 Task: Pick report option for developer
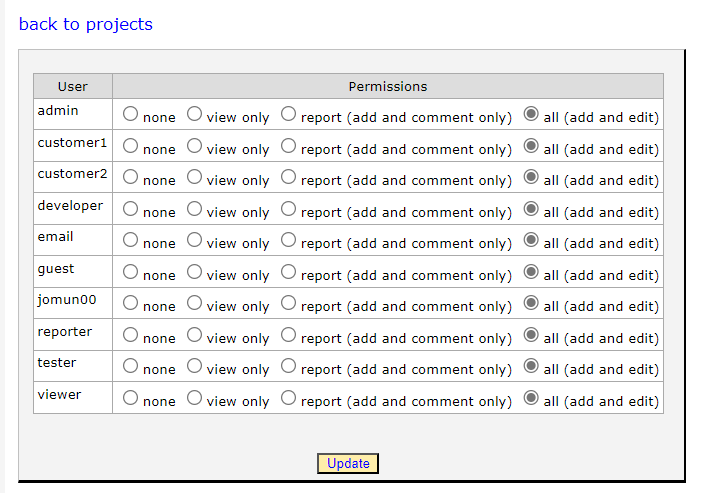tap(288, 209)
